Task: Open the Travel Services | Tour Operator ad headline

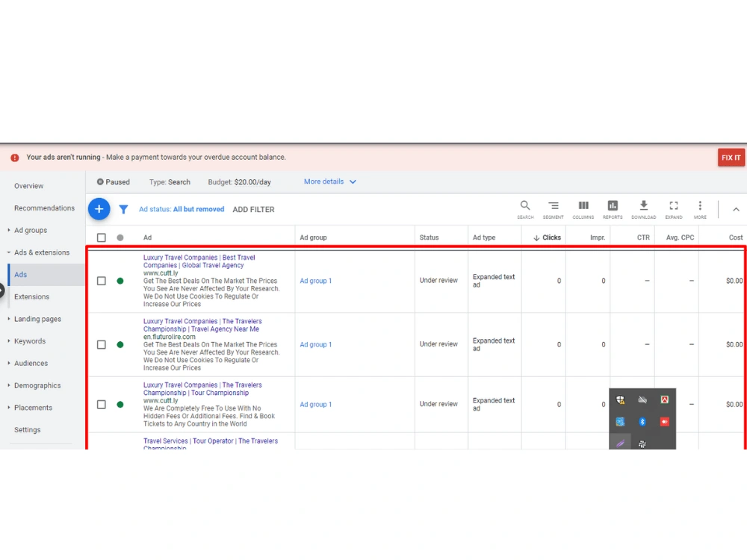Action: [x=211, y=444]
